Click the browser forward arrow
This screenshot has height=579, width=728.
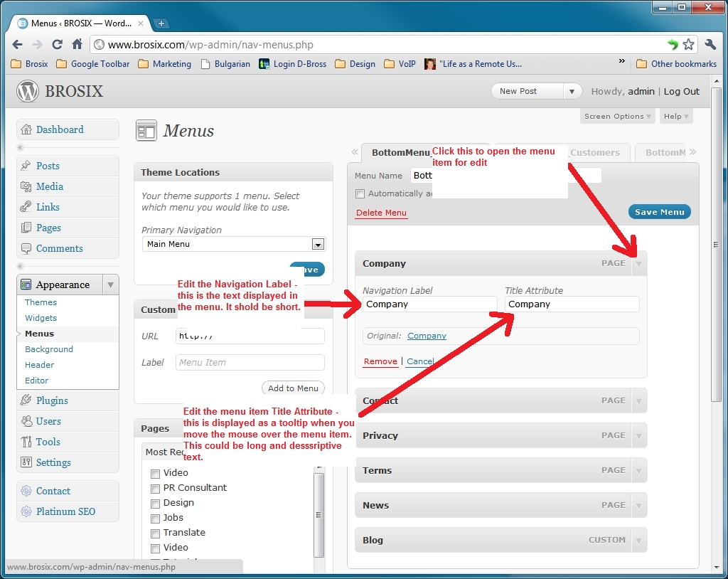pos(37,45)
